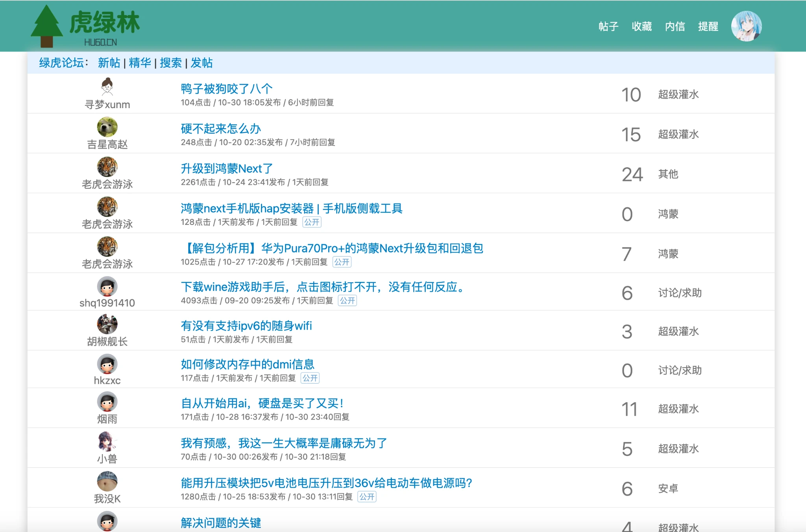Open the 帖子 header menu
Screen dimensions: 806x532
pos(608,26)
